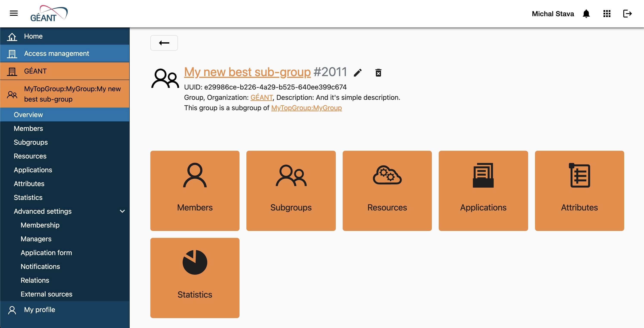Open the MyTopGroup:MyGroup parent link
The width and height of the screenshot is (644, 328).
(306, 108)
